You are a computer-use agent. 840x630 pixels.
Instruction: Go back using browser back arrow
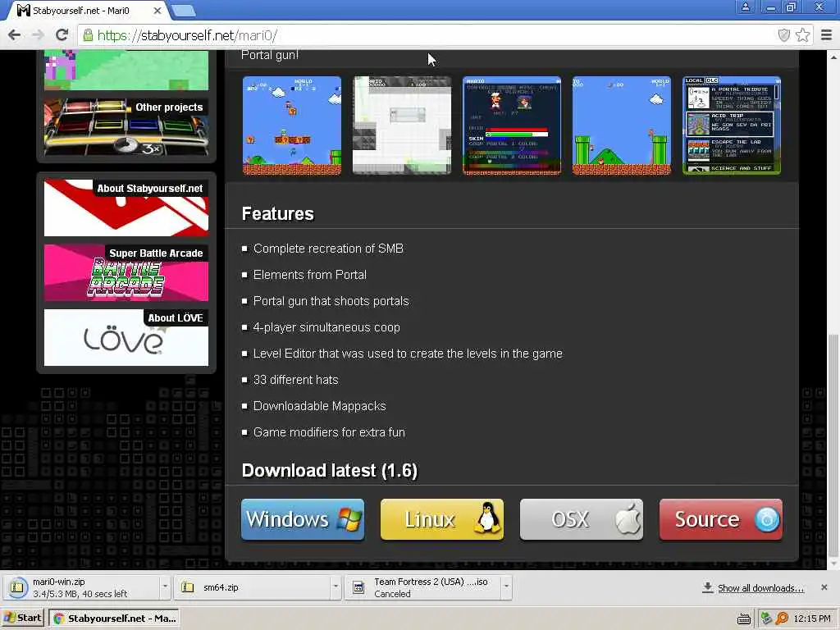pos(15,35)
